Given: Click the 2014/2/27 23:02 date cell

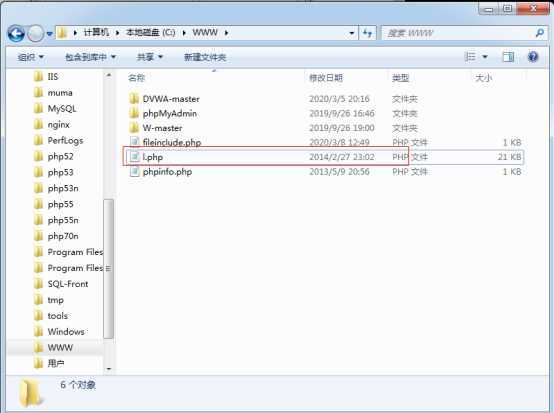Looking at the screenshot, I should tap(342, 157).
